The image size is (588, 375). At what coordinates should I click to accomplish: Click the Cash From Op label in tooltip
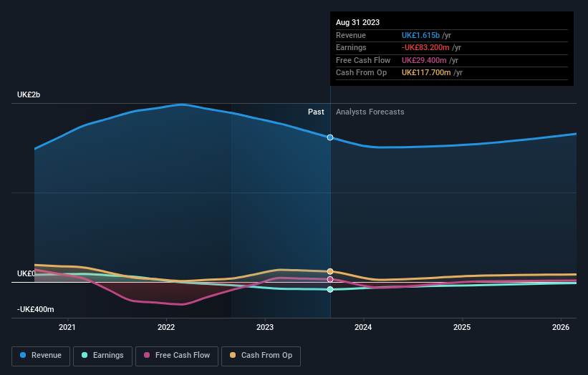click(x=361, y=73)
